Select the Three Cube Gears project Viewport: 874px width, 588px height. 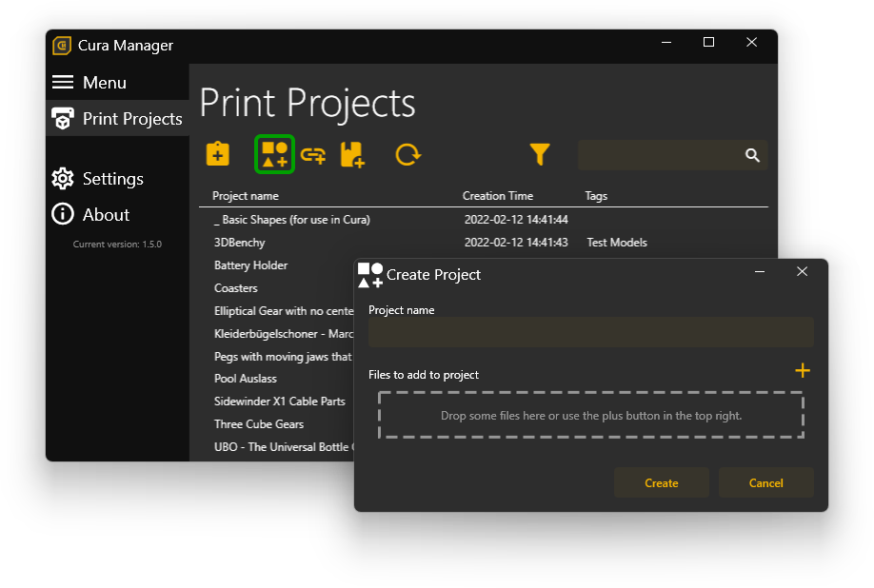click(259, 424)
